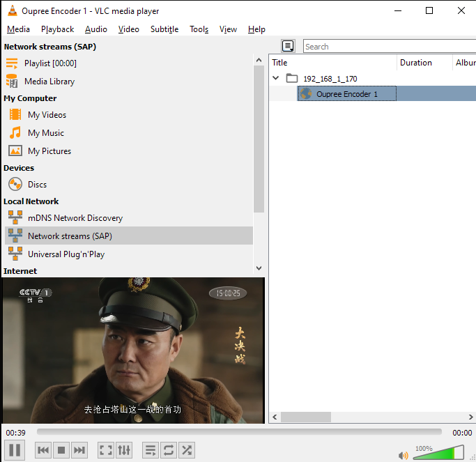Click the Media Library database icon

pos(12,81)
